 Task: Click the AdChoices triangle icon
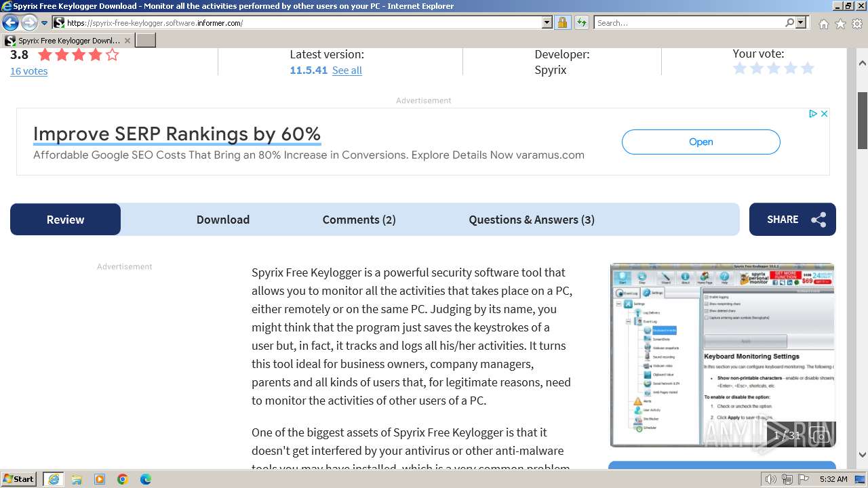[813, 114]
